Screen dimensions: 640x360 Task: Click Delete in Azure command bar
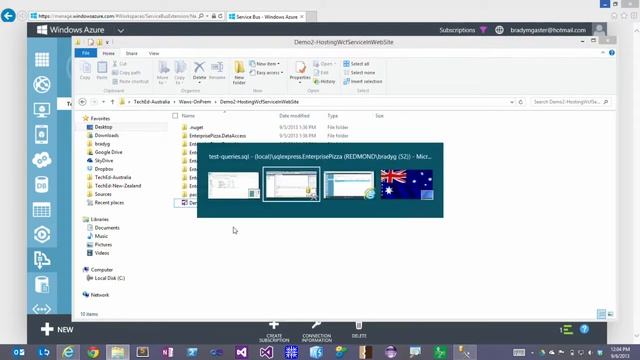click(x=359, y=330)
